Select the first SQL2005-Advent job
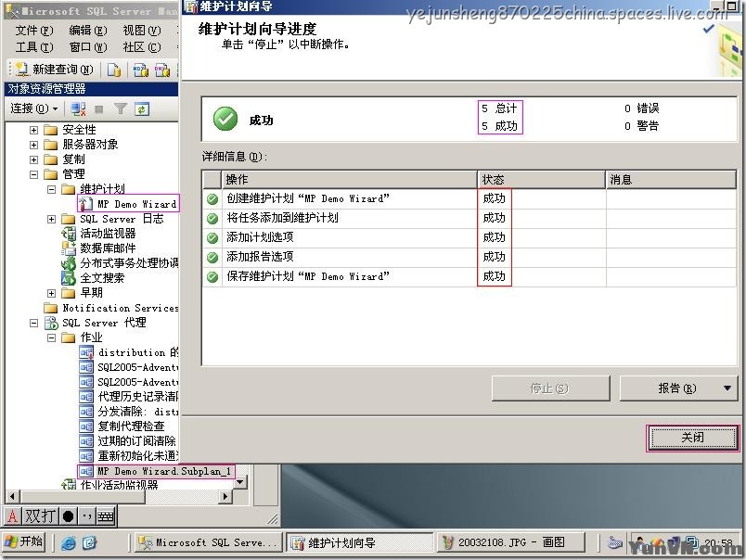This screenshot has width=746, height=560. tap(137, 367)
